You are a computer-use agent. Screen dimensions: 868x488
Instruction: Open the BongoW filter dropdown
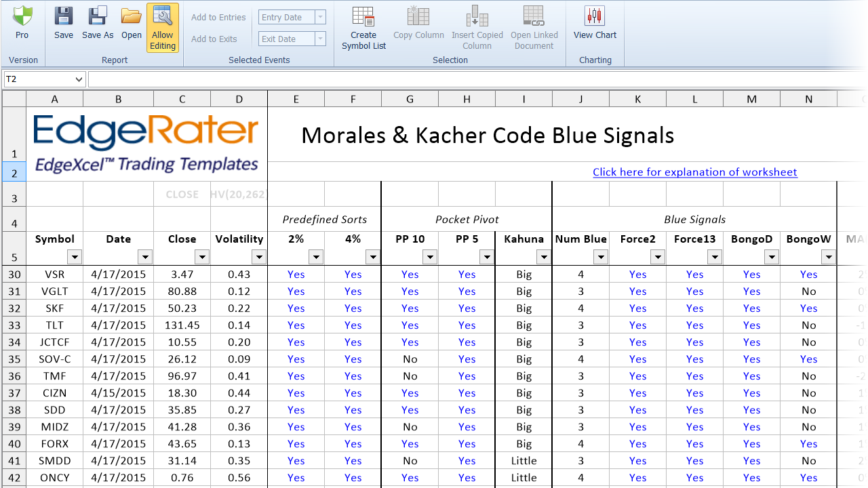coord(829,257)
